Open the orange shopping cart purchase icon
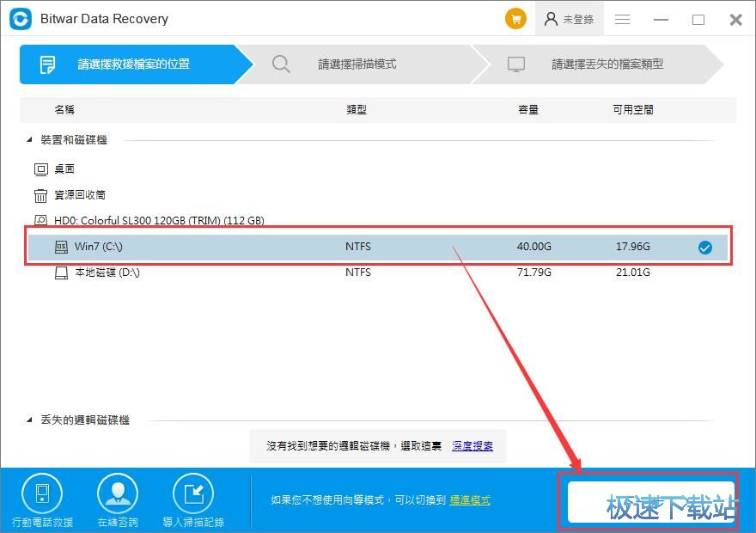 (x=515, y=19)
